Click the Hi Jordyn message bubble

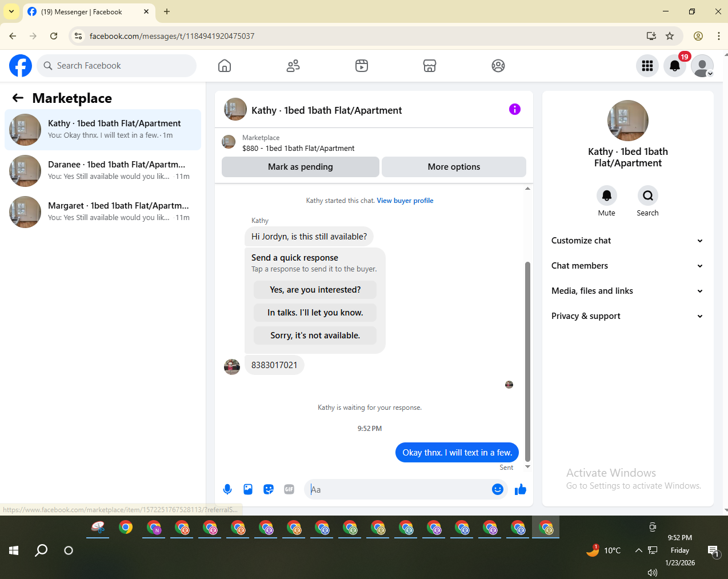coord(309,237)
